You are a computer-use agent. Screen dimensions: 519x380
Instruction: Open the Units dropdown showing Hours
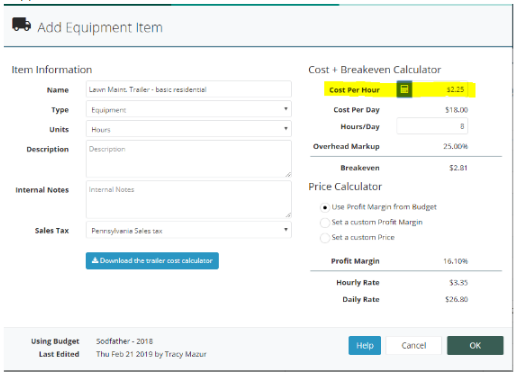coord(189,129)
